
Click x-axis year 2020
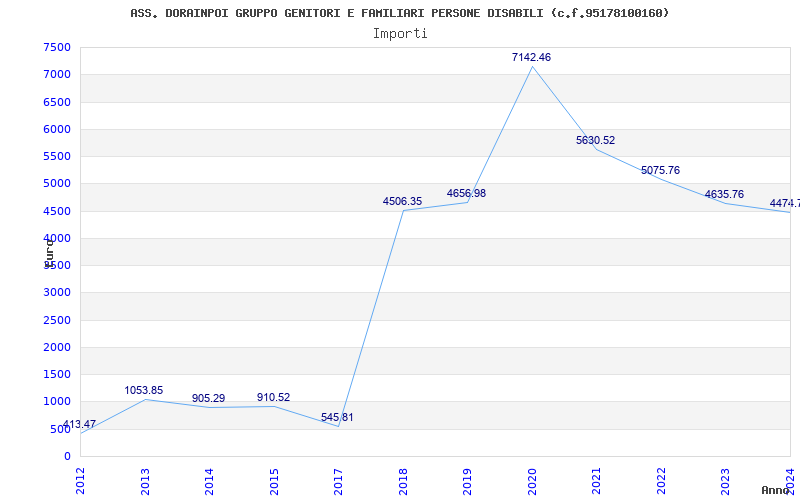(532, 481)
